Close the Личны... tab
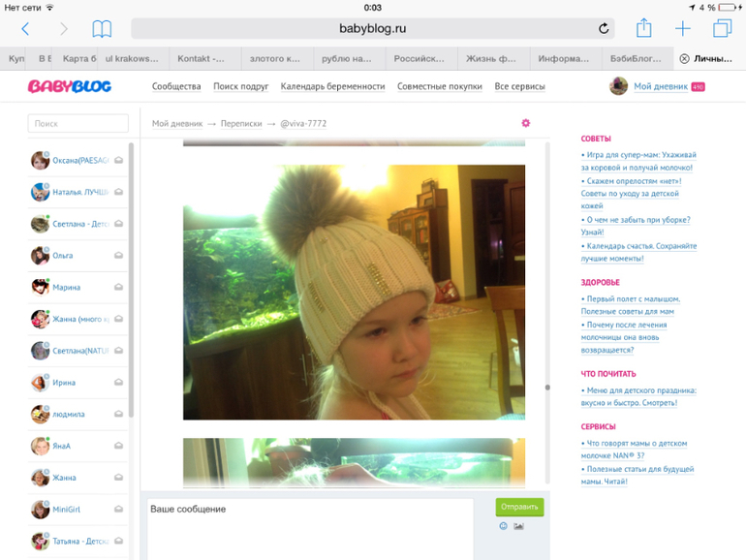 pyautogui.click(x=684, y=58)
